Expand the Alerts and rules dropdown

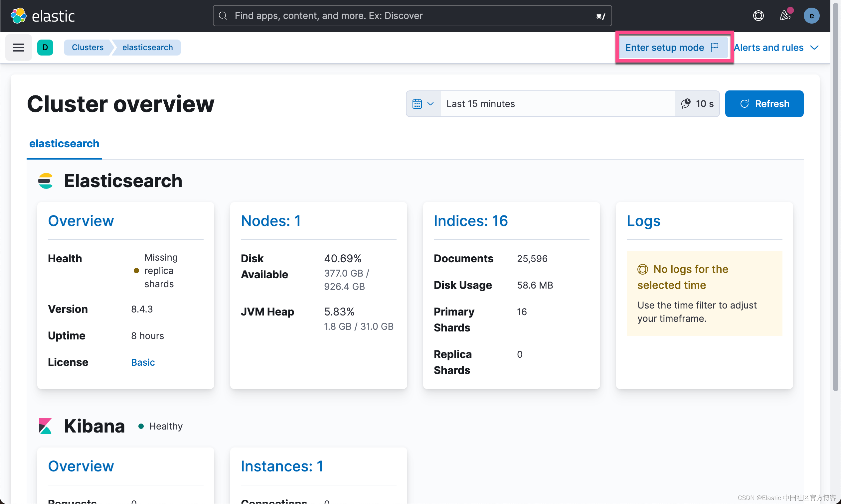(777, 47)
